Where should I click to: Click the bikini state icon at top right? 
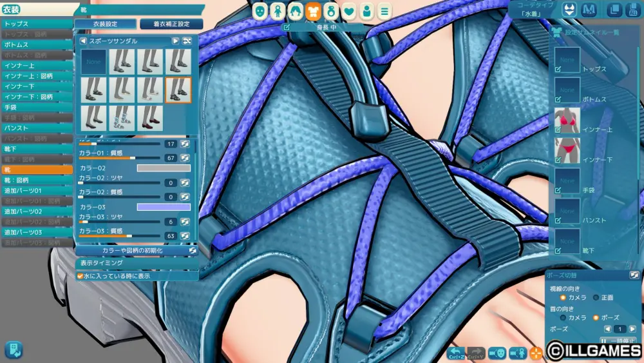pos(569,10)
